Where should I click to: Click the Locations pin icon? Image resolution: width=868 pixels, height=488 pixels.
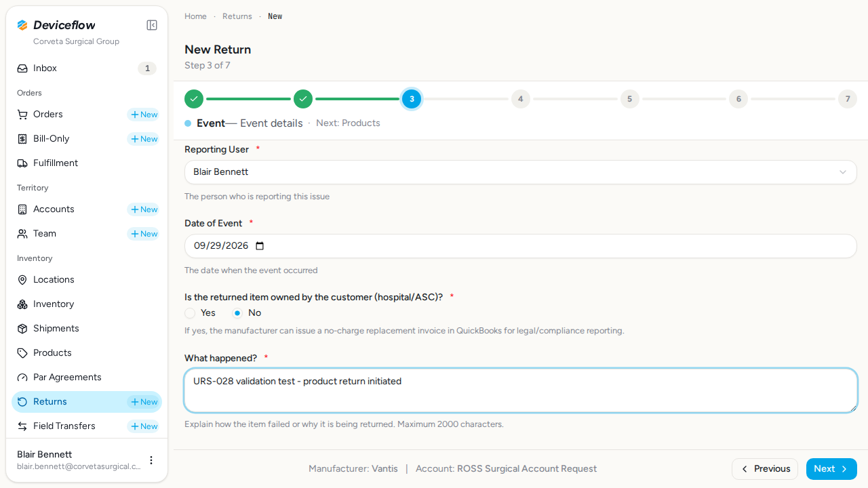pos(22,280)
